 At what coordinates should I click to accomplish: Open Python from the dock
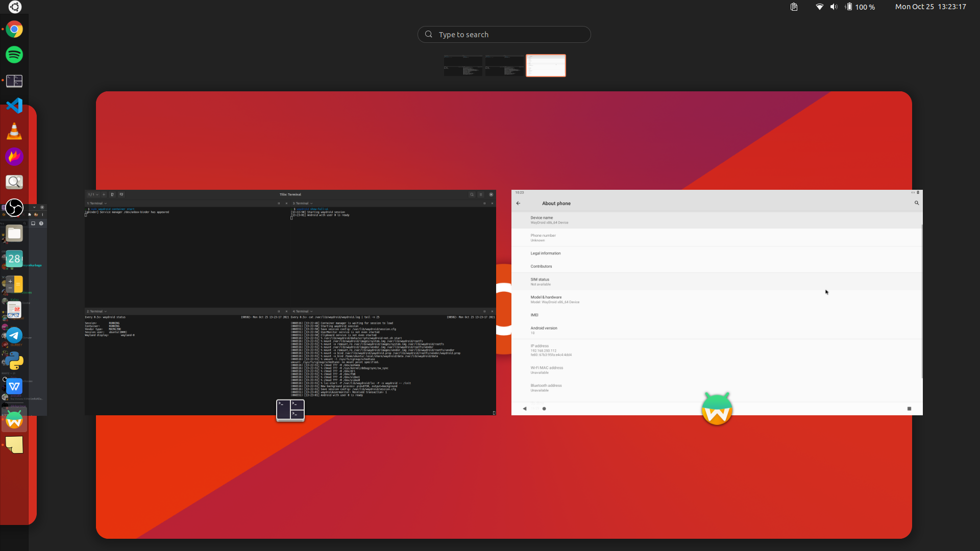(14, 361)
